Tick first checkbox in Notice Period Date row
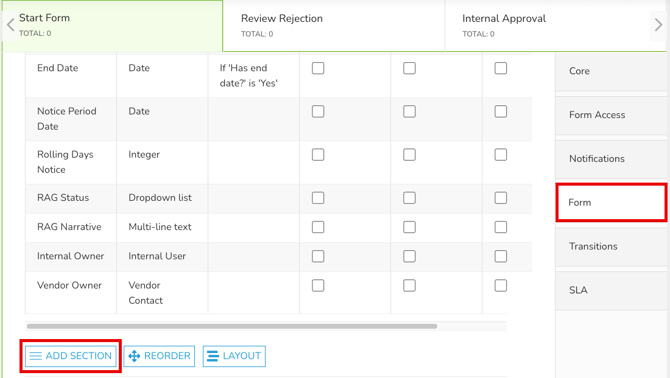This screenshot has height=378, width=670. pos(318,111)
